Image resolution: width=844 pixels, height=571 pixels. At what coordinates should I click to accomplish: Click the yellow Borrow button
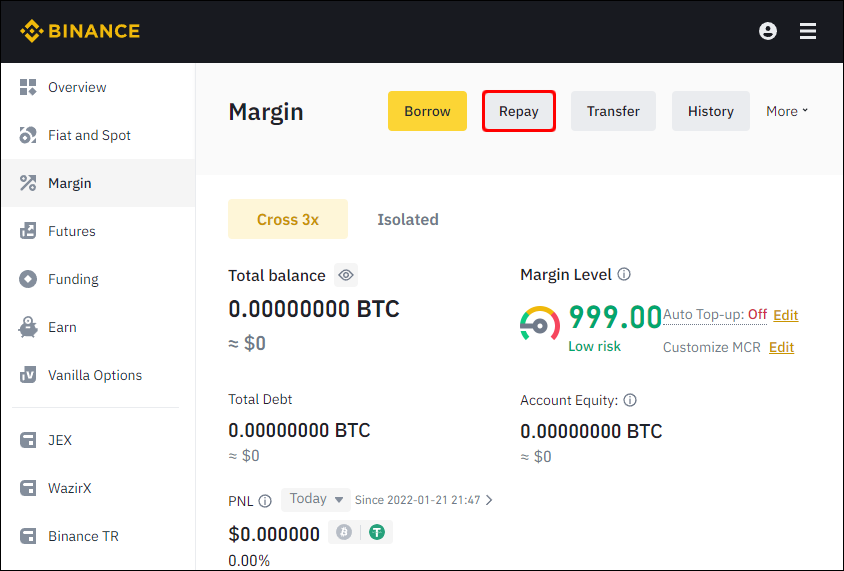(x=427, y=111)
